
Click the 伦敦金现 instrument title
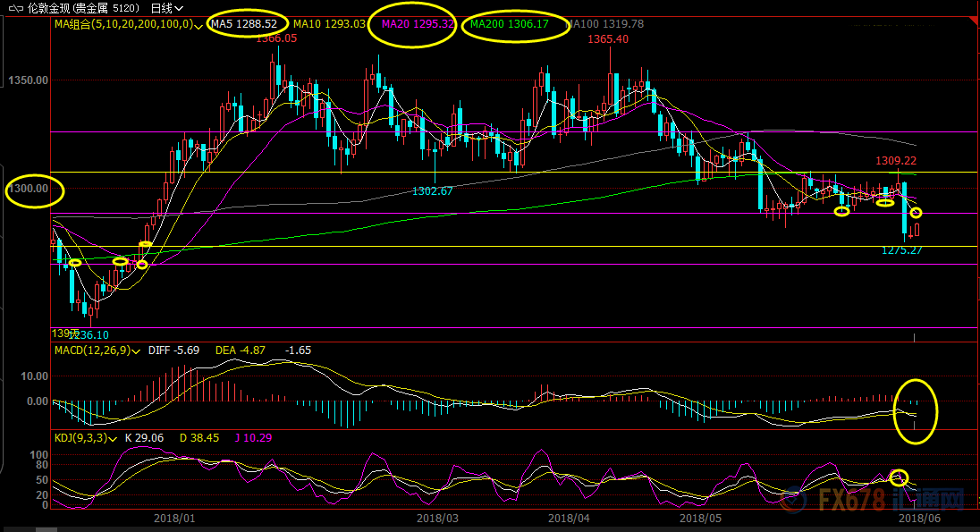point(50,8)
